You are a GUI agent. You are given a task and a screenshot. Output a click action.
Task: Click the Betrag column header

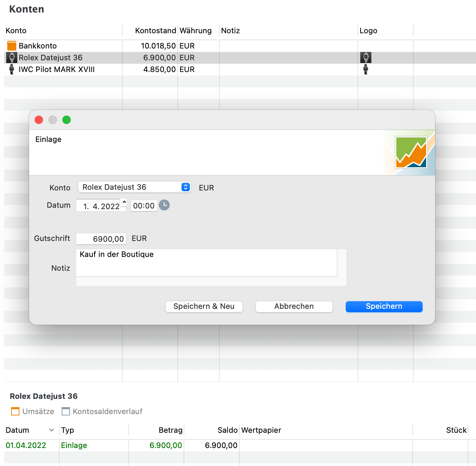click(x=156, y=430)
